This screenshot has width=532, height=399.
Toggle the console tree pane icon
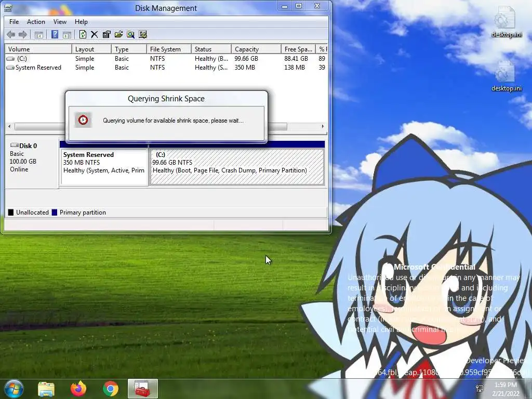(38, 34)
